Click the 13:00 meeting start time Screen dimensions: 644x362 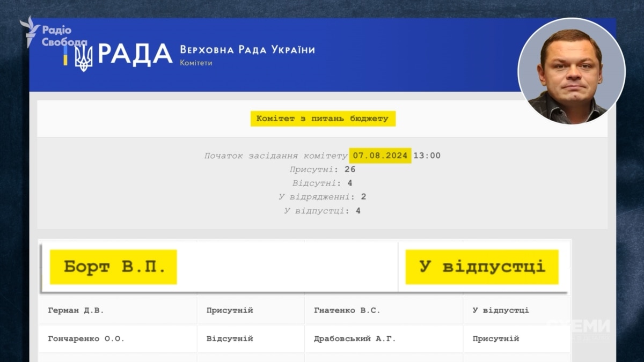tap(427, 156)
